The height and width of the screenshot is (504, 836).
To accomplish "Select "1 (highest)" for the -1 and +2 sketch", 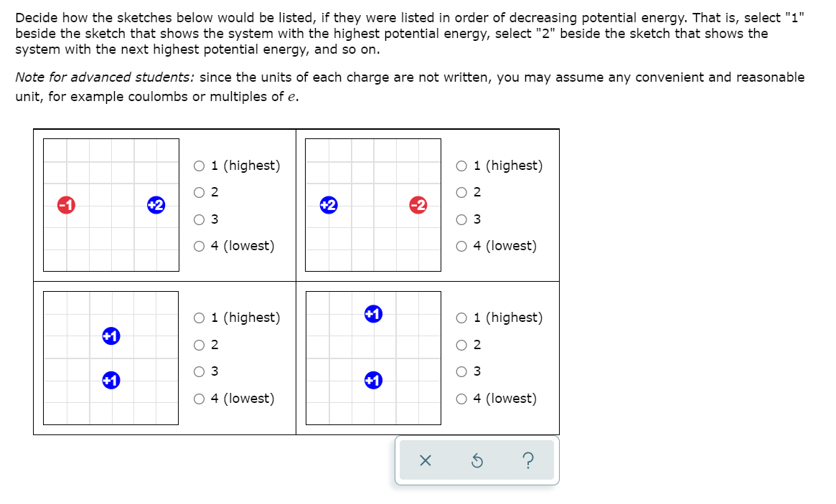I will 198,166.
